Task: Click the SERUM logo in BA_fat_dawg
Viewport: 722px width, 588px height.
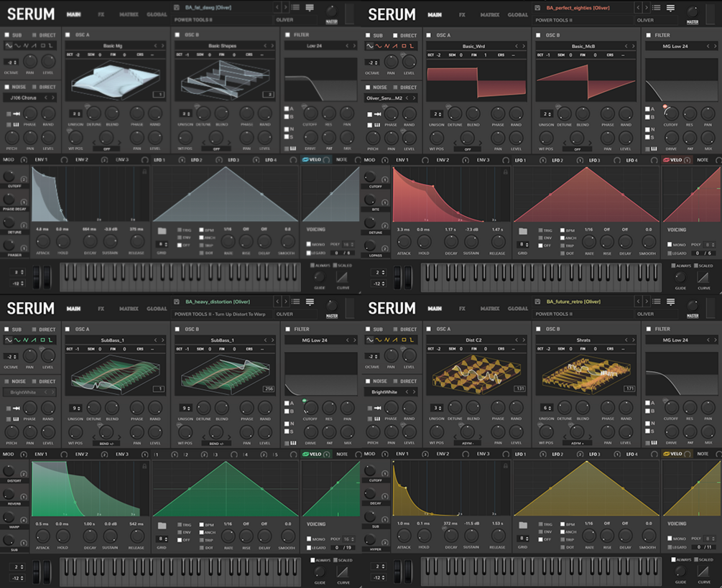Action: point(31,14)
